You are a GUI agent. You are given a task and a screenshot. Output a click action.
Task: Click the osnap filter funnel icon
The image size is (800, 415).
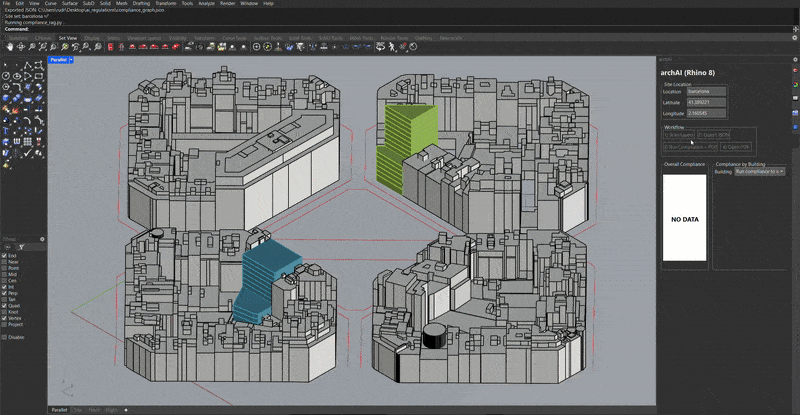tap(21, 245)
